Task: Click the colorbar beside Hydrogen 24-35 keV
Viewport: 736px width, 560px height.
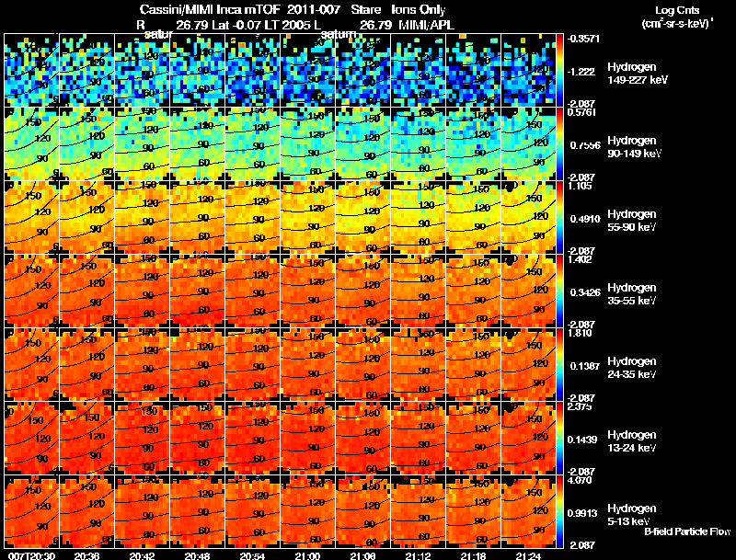Action: (559, 365)
